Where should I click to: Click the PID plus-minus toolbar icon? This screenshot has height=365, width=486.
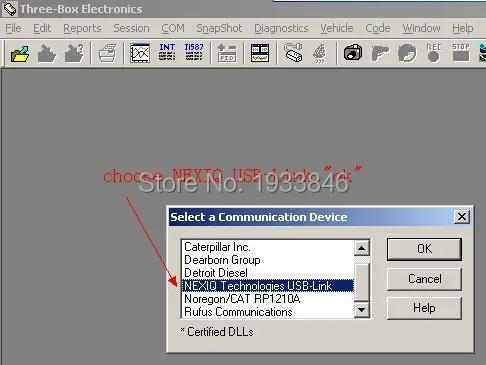coord(227,53)
